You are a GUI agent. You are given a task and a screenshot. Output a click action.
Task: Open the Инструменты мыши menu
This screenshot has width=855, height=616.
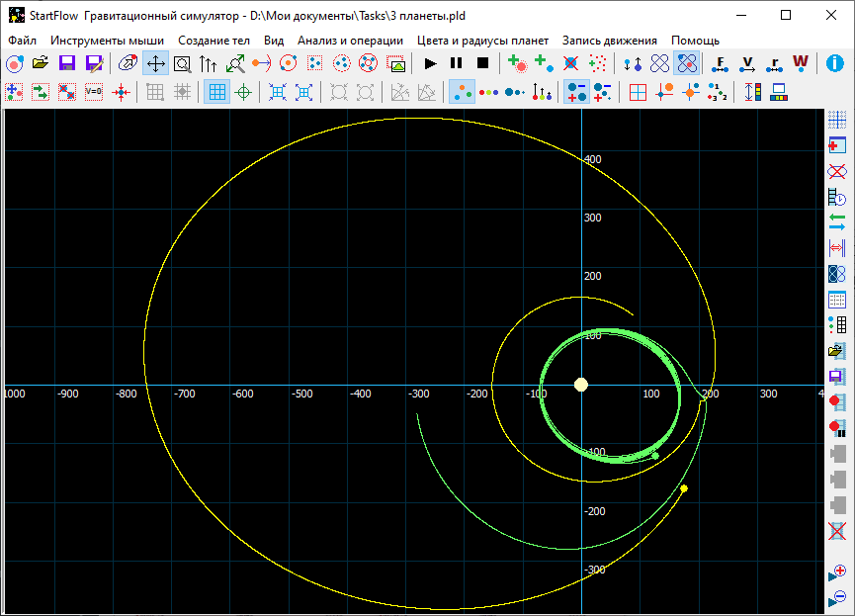(x=108, y=41)
